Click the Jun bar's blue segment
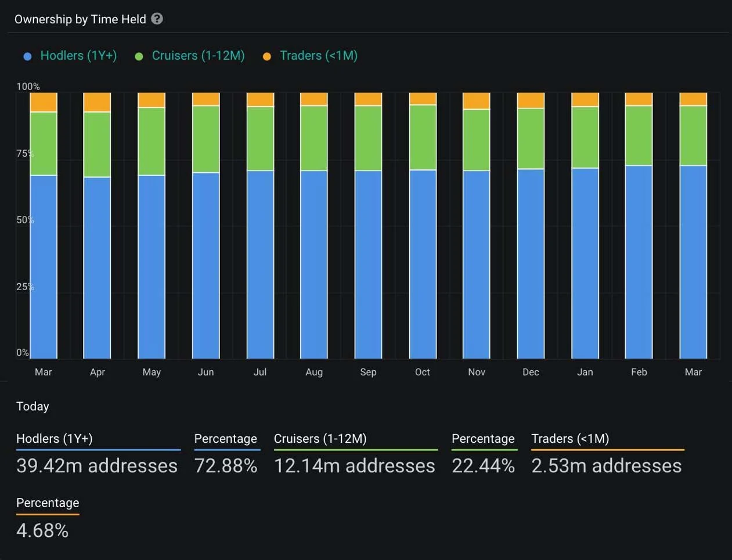Image resolution: width=732 pixels, height=560 pixels. [x=206, y=265]
